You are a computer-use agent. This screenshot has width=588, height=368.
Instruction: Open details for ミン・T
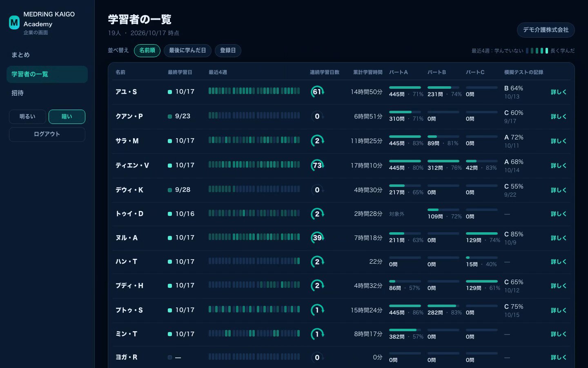(x=558, y=334)
